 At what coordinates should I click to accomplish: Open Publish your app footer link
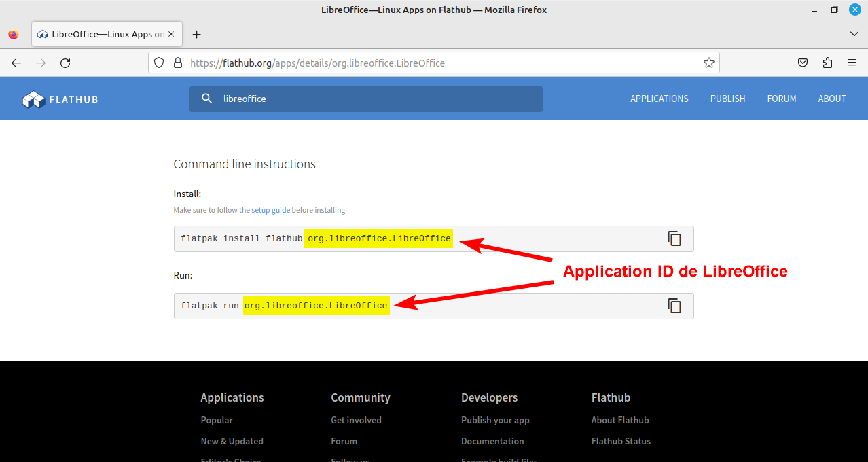pos(495,420)
